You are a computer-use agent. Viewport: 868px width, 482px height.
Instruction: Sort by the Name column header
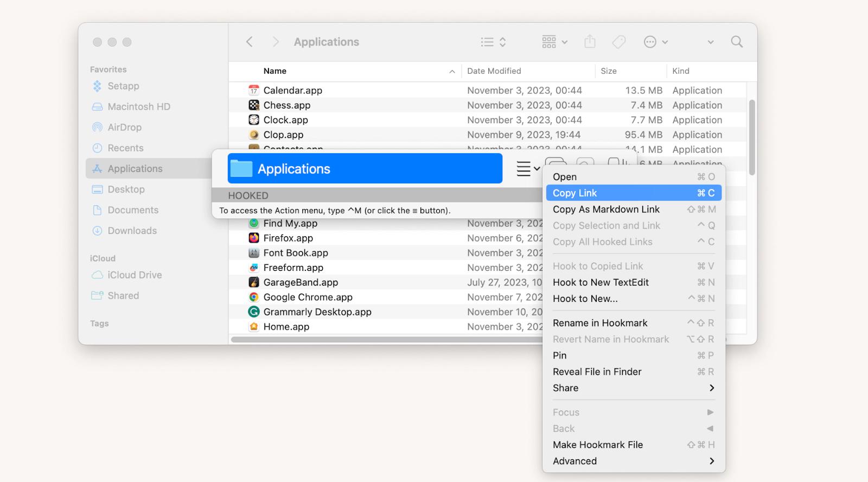tap(275, 71)
